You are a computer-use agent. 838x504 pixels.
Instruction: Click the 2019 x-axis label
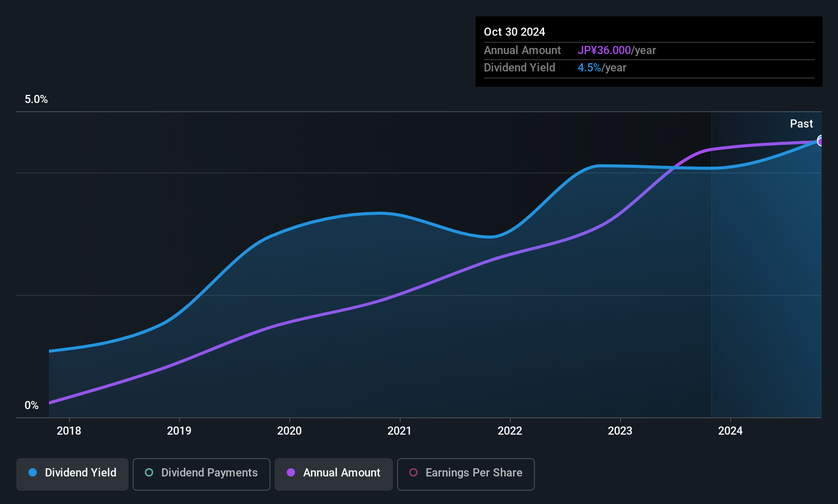(179, 431)
